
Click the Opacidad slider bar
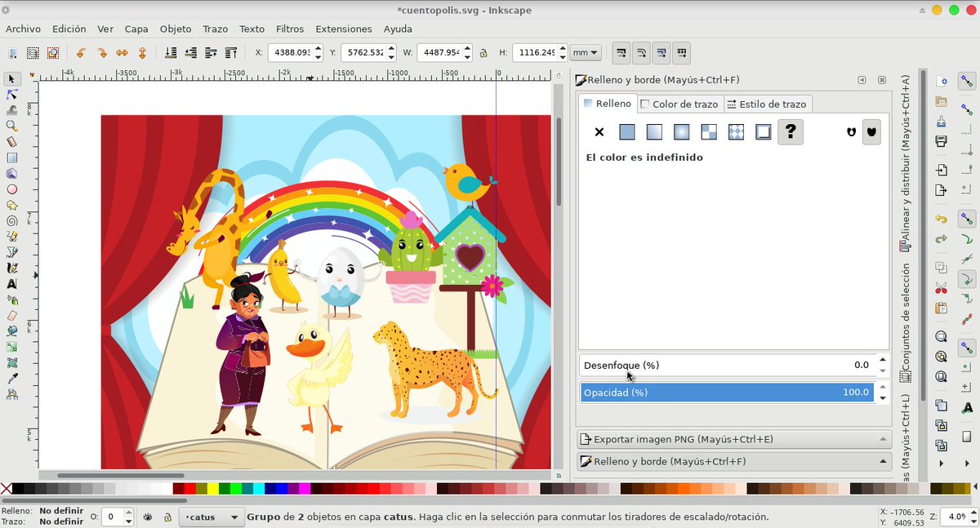[727, 393]
